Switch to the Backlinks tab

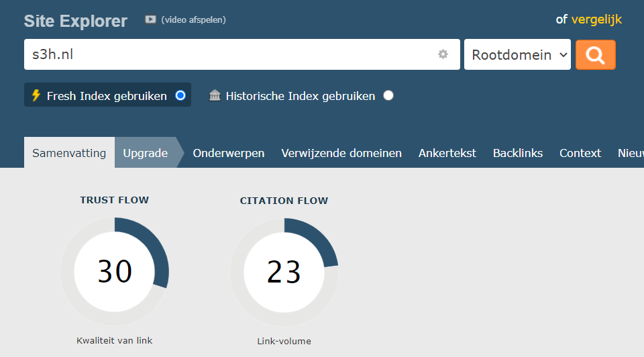point(517,153)
